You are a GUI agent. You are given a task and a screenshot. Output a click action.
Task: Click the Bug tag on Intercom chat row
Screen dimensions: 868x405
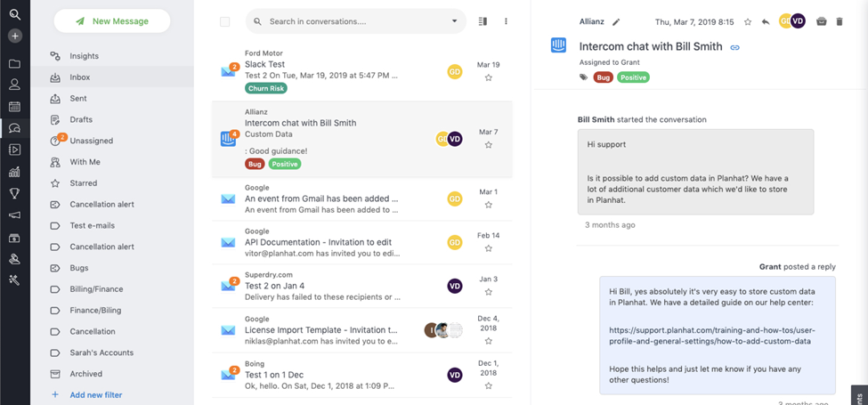(255, 164)
